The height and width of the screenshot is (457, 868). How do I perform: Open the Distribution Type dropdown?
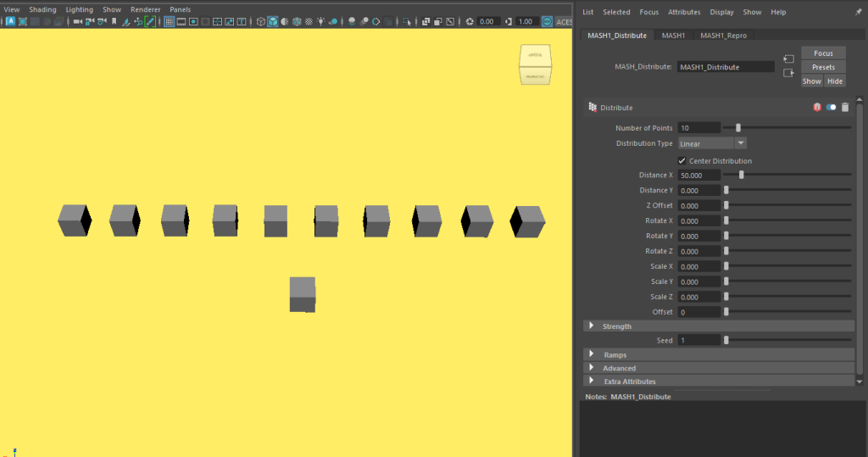pyautogui.click(x=712, y=143)
